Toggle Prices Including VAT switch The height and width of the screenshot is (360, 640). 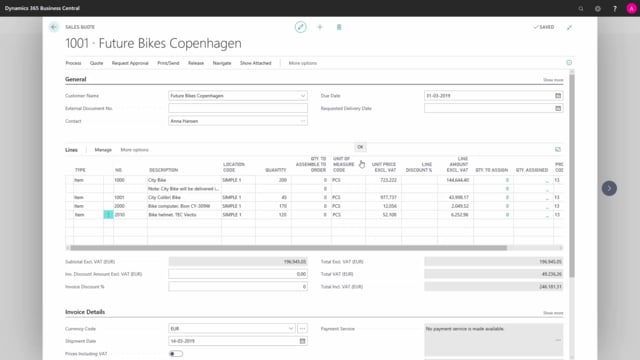point(176,353)
